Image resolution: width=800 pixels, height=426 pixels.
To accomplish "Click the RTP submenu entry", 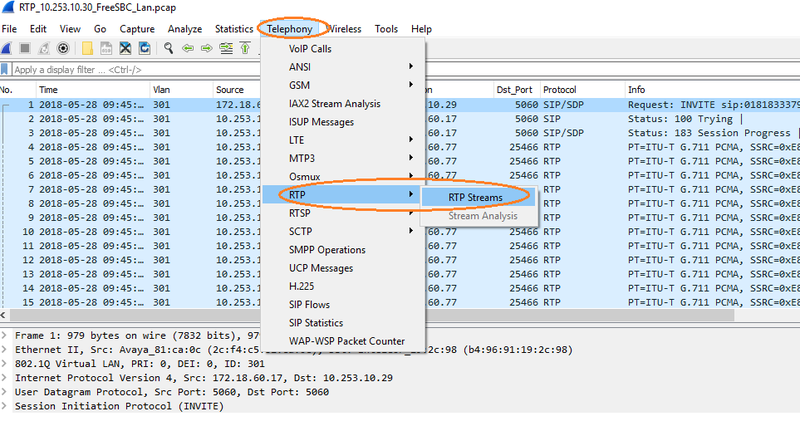I will tap(343, 194).
